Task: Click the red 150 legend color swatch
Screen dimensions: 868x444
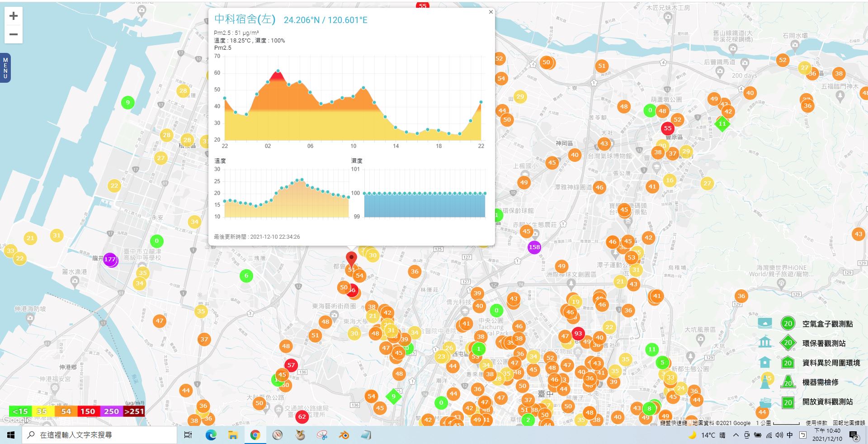Action: click(x=88, y=411)
